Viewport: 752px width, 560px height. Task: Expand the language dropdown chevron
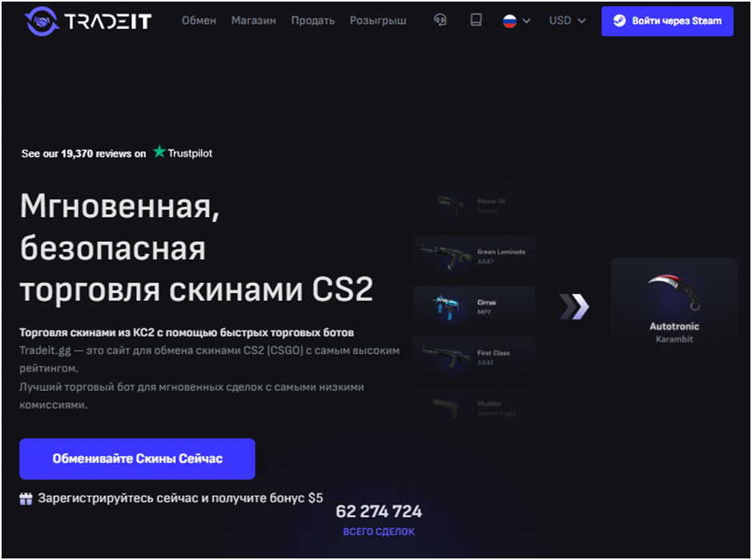point(527,21)
